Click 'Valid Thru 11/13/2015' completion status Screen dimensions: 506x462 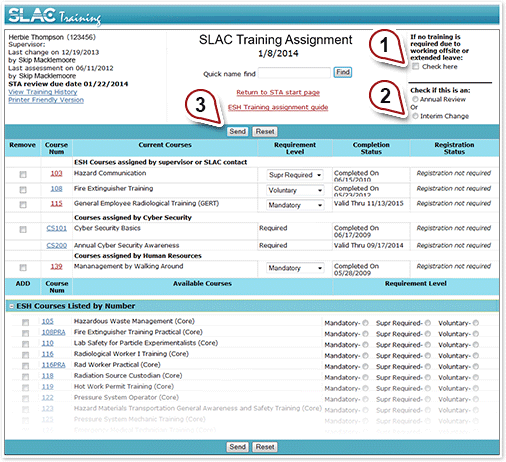[x=369, y=203]
